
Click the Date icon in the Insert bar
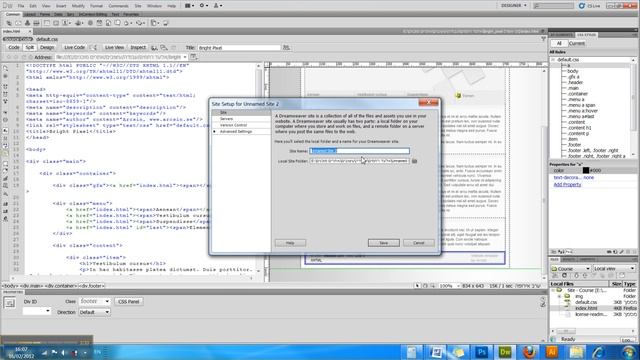pos(99,23)
